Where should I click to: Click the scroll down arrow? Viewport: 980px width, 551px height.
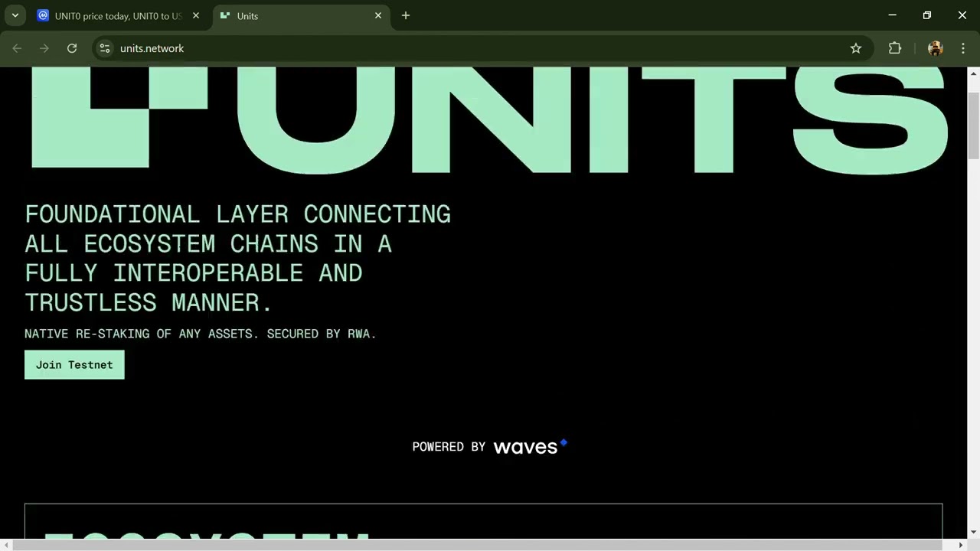click(973, 532)
